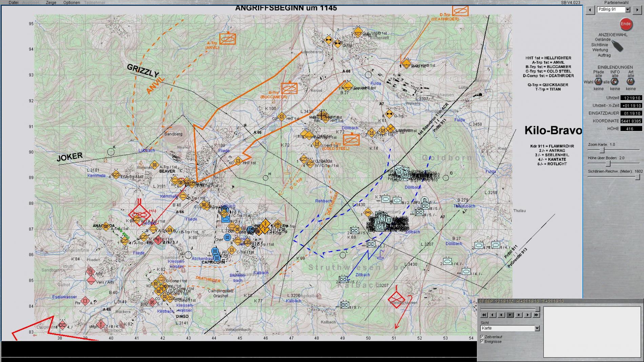Viewport: 644px width, 362px height.
Task: Open the Datei menu
Action: click(14, 2)
